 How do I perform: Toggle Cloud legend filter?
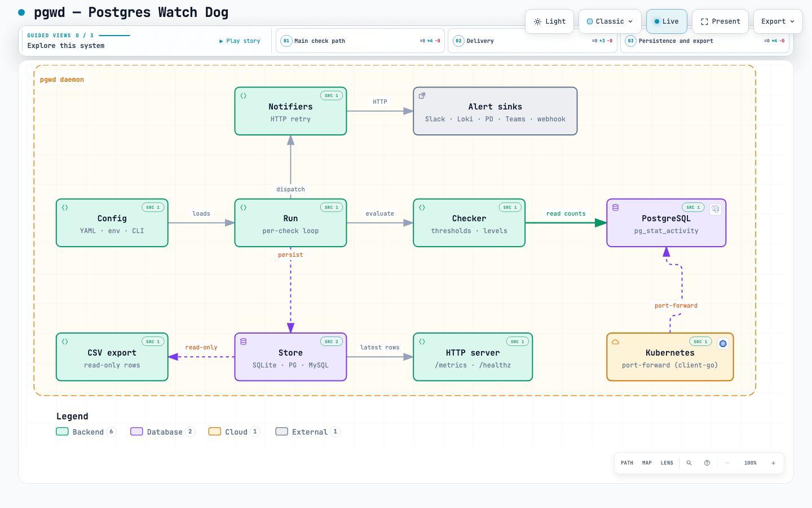tap(234, 432)
